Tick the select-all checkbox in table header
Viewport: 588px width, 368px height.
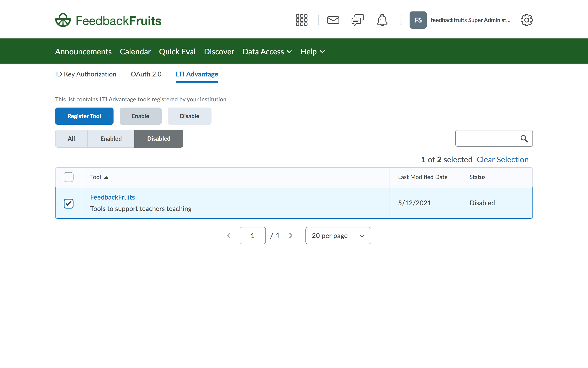pos(69,177)
